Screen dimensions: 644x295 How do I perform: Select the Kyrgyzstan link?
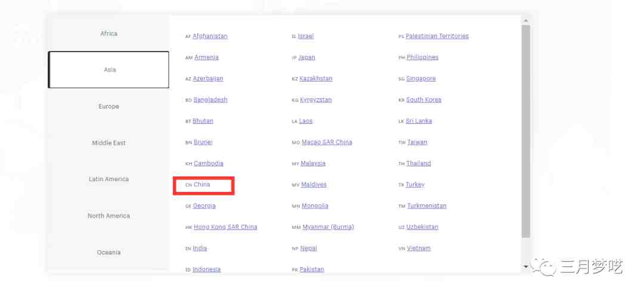[316, 100]
